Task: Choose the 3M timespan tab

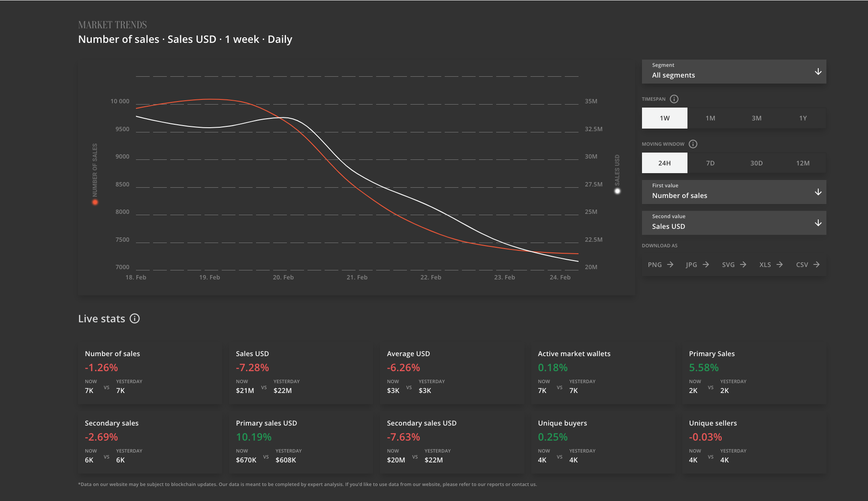Action: 756,118
